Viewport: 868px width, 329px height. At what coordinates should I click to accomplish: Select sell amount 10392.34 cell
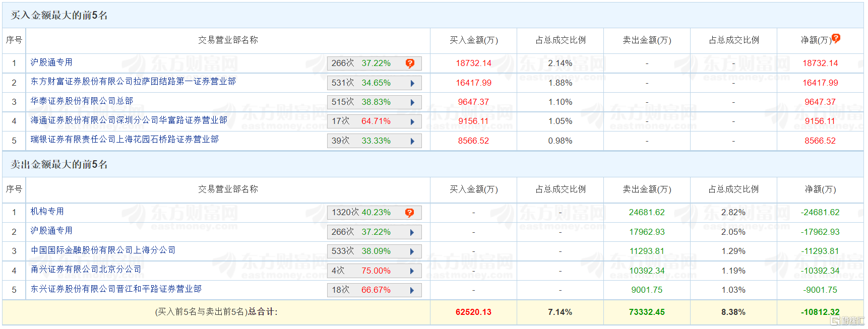pos(647,271)
